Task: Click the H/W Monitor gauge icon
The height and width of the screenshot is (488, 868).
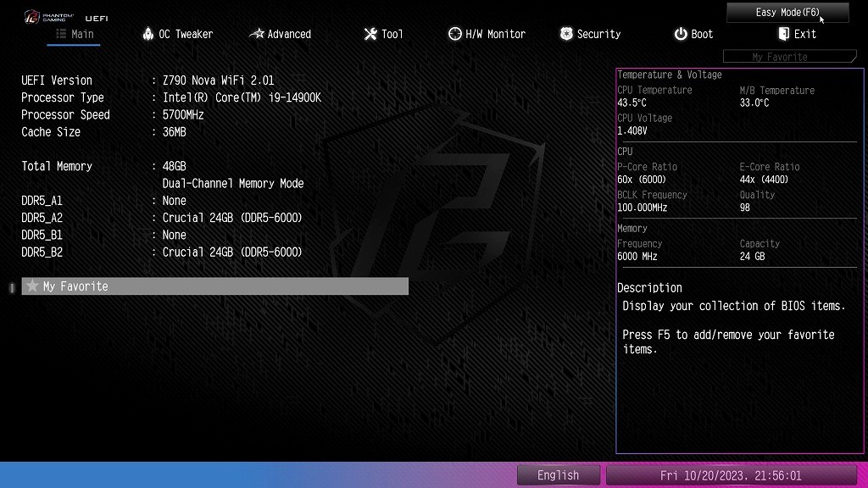Action: coord(454,34)
